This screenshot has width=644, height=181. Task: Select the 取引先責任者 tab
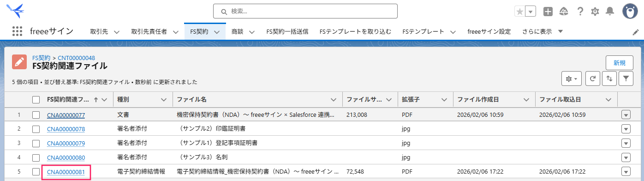149,32
